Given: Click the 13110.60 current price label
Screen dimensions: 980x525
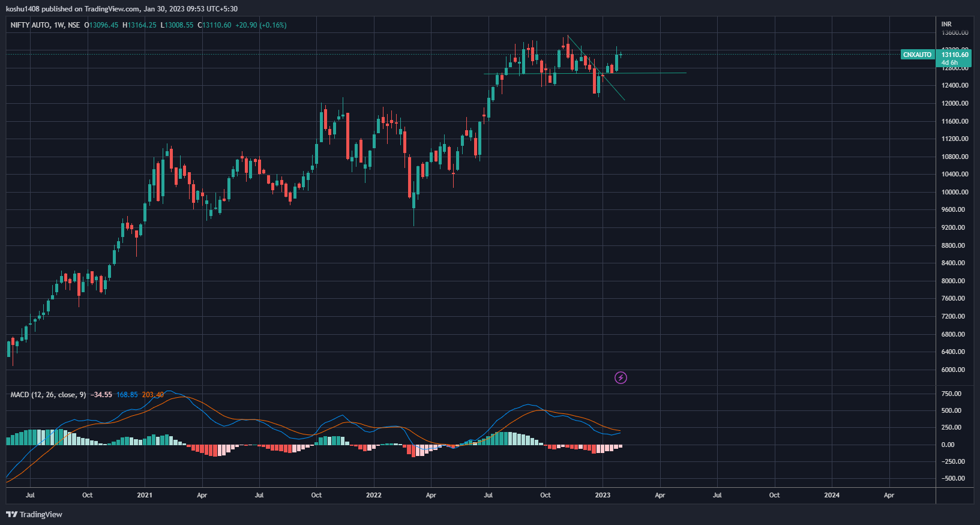Looking at the screenshot, I should (x=955, y=55).
